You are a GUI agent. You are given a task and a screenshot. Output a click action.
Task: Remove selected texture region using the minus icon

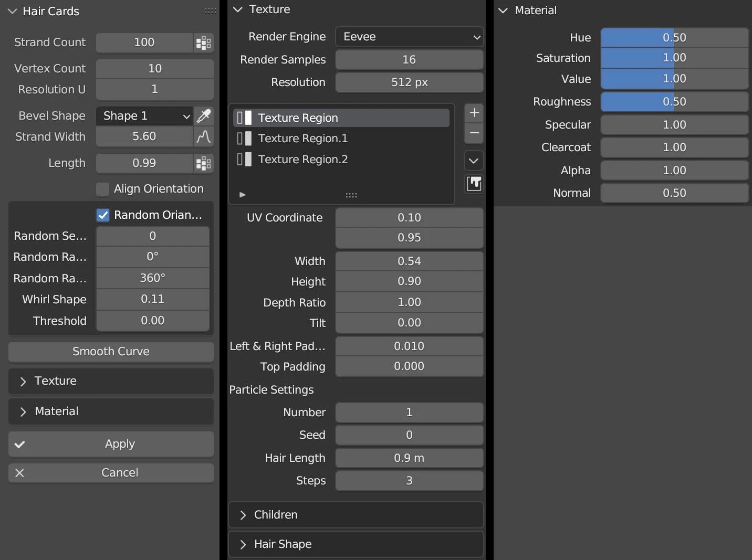click(x=473, y=134)
